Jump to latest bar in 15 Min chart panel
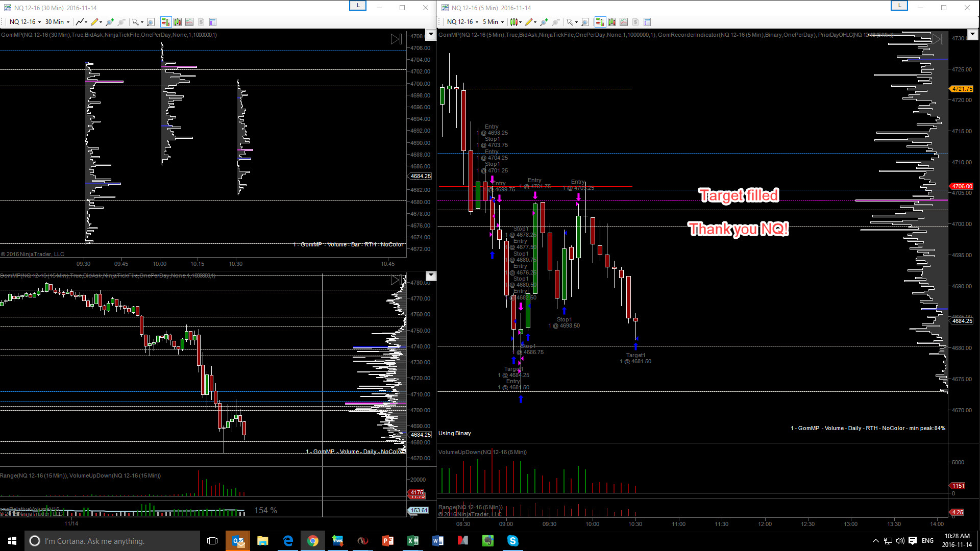Screen dimensions: 980x551 tap(396, 280)
